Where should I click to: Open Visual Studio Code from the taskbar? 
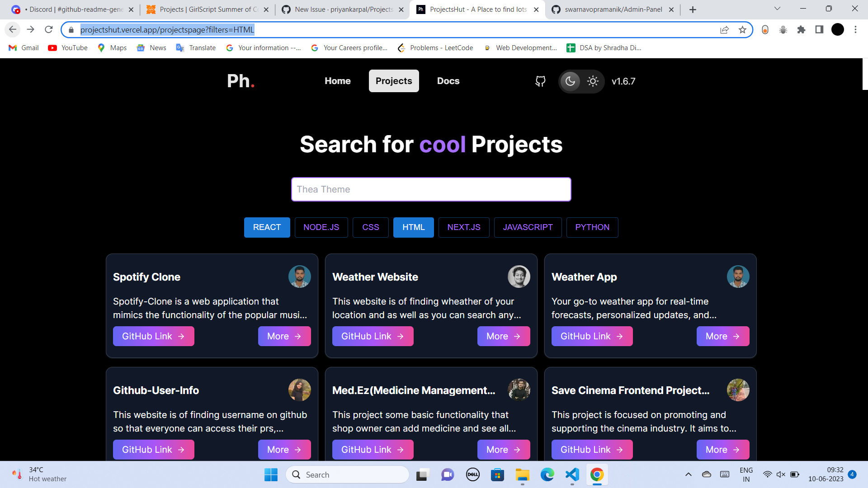pyautogui.click(x=572, y=474)
